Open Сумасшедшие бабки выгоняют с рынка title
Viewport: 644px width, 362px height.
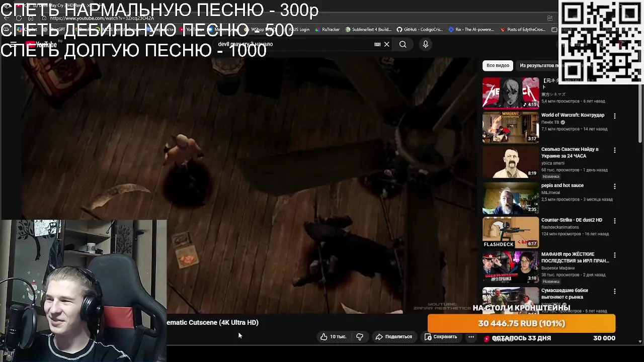coord(565,294)
